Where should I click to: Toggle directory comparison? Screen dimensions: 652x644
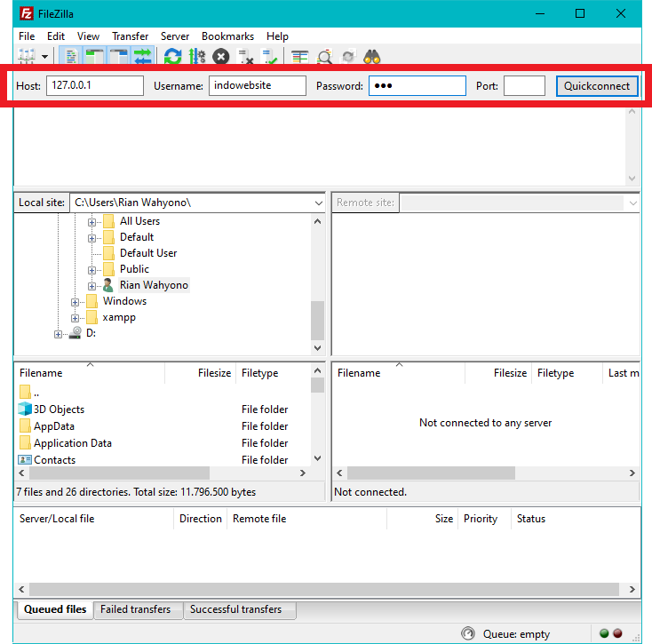(x=324, y=56)
